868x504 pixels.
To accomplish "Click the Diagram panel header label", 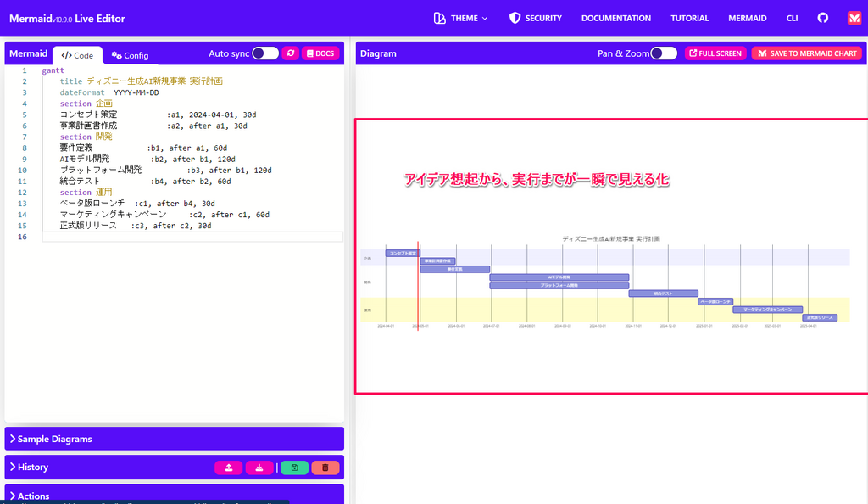I will [x=378, y=53].
